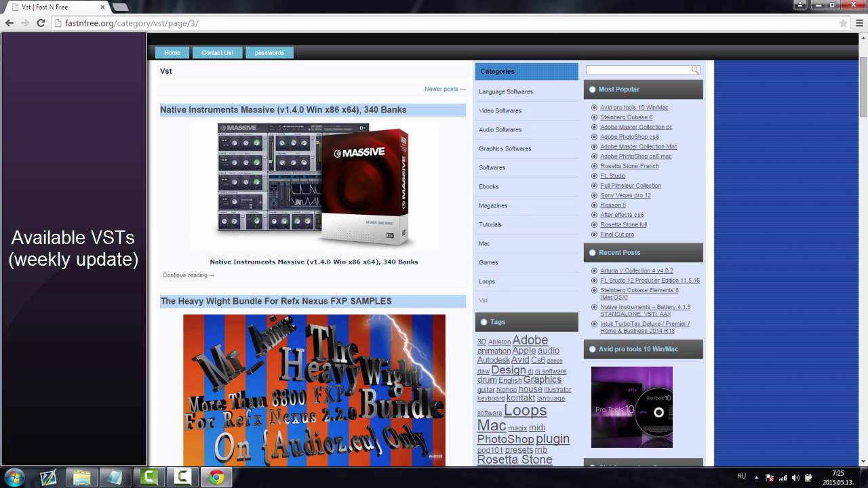Image resolution: width=868 pixels, height=488 pixels.
Task: Show hidden tray icons arrow
Action: click(x=757, y=477)
